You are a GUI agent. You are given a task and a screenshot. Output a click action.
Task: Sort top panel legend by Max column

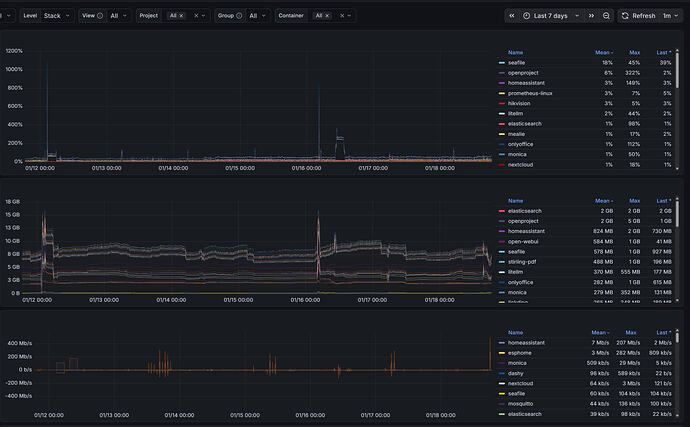(x=635, y=52)
